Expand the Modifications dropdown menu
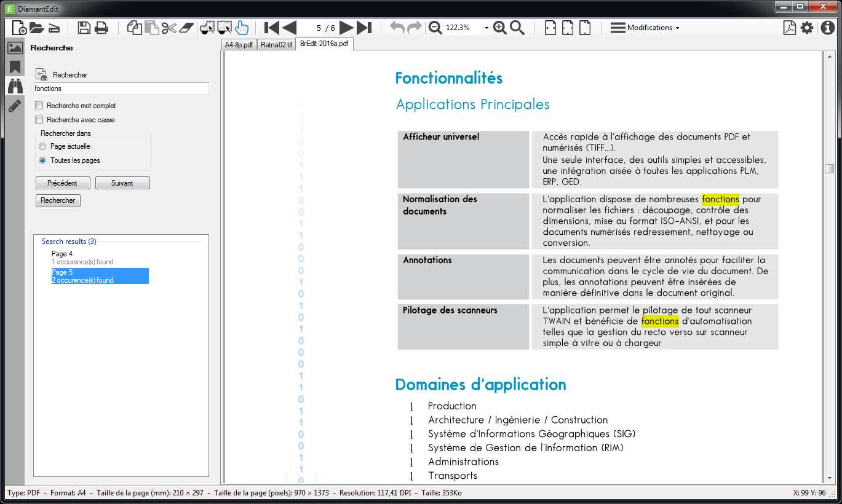The image size is (842, 504). click(645, 28)
